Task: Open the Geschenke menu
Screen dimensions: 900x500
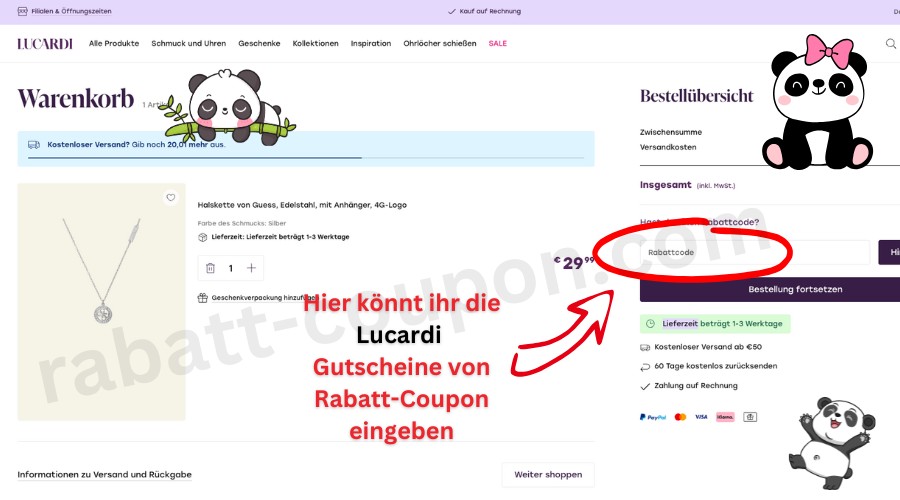Action: [x=259, y=44]
